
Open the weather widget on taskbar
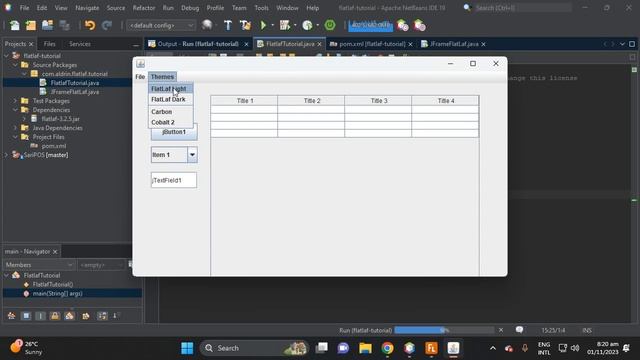pos(27,348)
